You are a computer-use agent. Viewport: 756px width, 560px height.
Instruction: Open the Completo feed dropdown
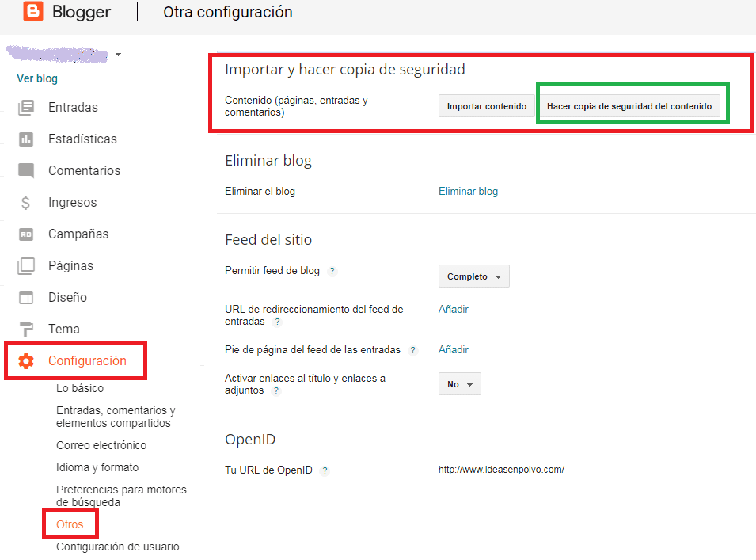coord(474,276)
